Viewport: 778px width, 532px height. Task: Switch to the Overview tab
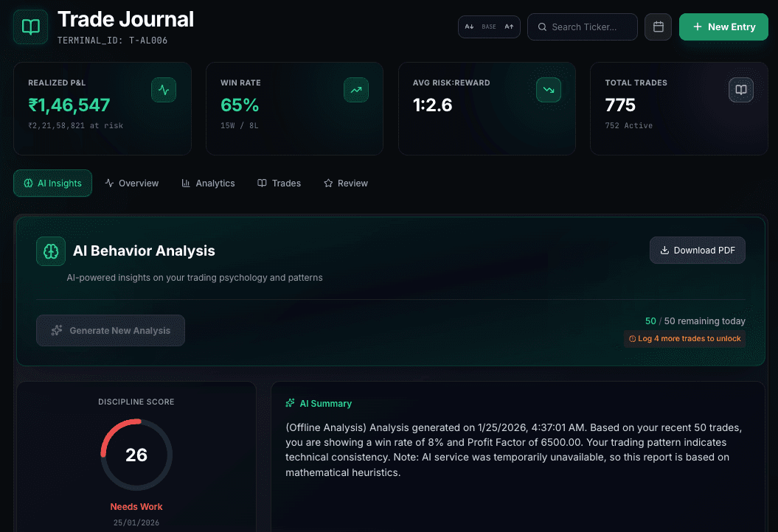pos(132,183)
